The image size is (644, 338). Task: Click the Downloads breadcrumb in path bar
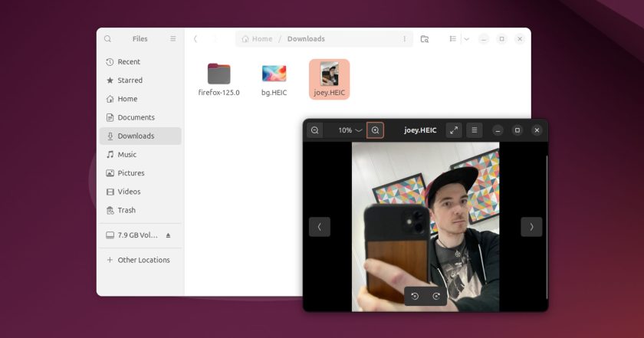coord(306,38)
